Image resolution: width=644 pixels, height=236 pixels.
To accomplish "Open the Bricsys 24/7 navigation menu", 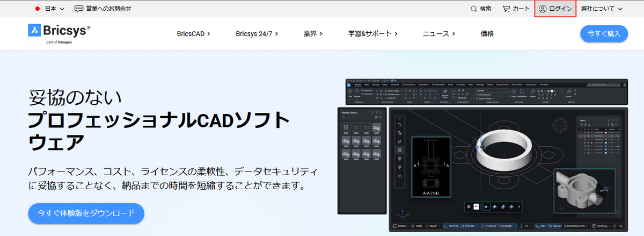I will pos(257,33).
